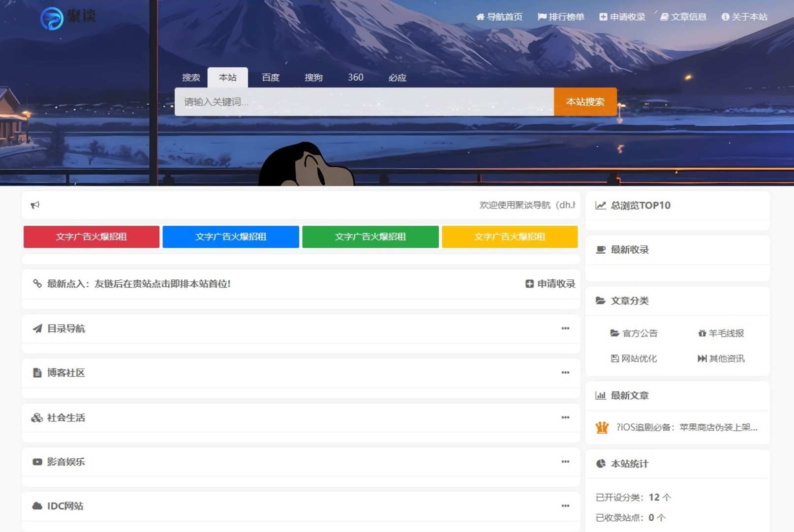Expand the 社会生活 section via its ellipsis
Image resolution: width=794 pixels, height=532 pixels.
[x=565, y=417]
